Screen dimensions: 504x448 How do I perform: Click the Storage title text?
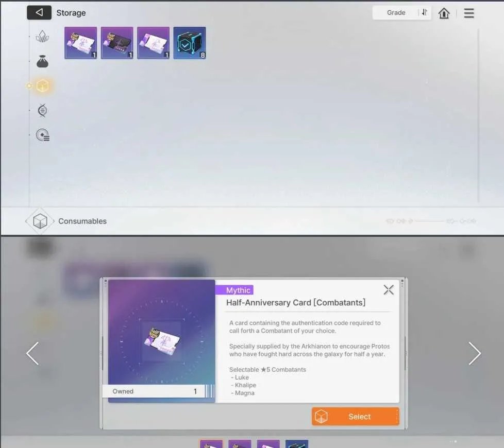(x=71, y=13)
